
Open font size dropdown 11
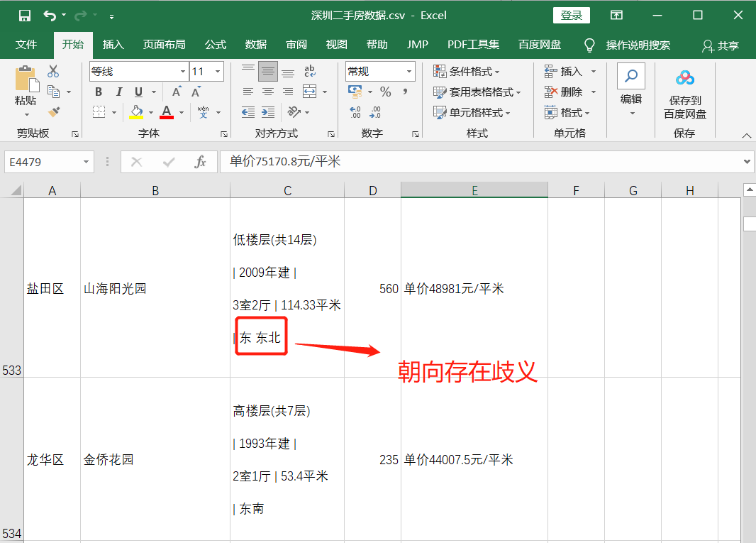point(218,72)
